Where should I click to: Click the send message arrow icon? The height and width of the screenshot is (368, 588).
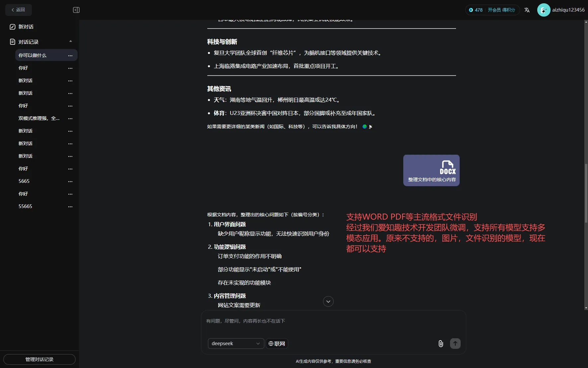[455, 343]
